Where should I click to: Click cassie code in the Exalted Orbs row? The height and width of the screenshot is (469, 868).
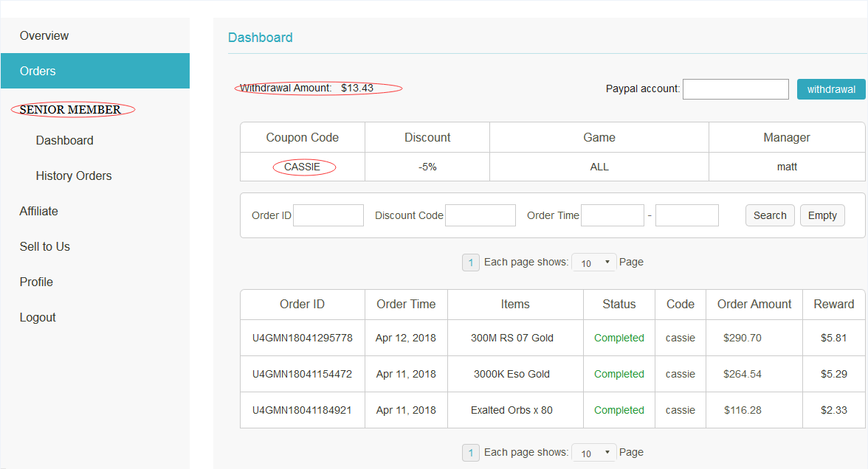(x=681, y=410)
